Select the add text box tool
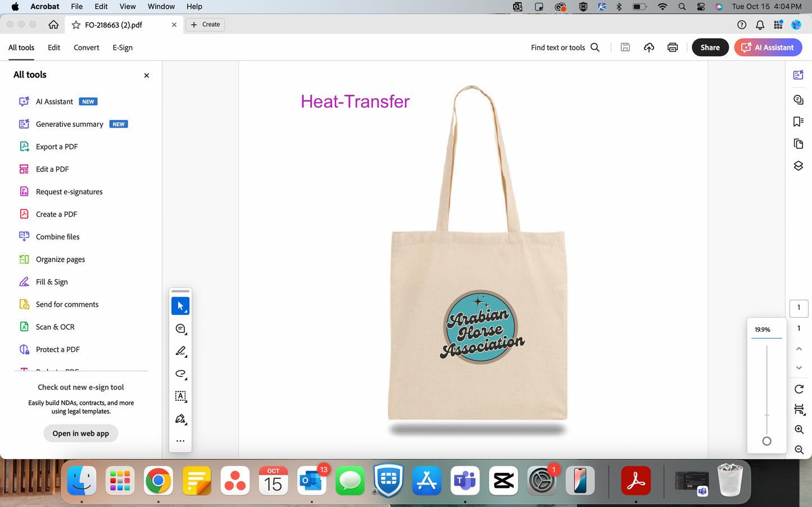The height and width of the screenshot is (507, 812). (x=180, y=396)
